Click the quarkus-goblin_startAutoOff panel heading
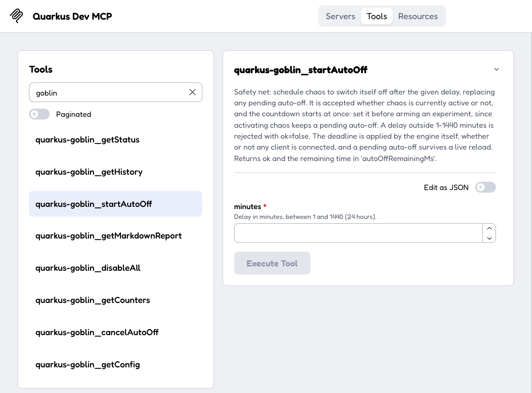The image size is (532, 393). point(301,70)
